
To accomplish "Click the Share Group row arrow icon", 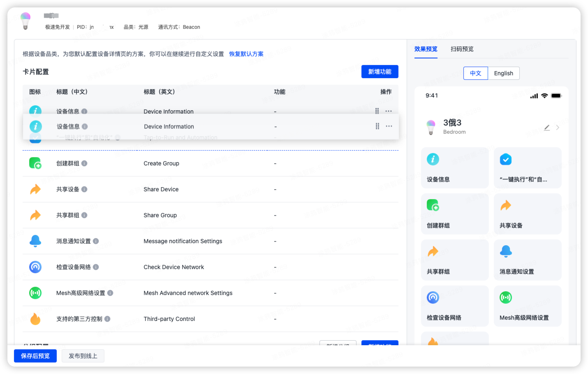I will 35,215.
